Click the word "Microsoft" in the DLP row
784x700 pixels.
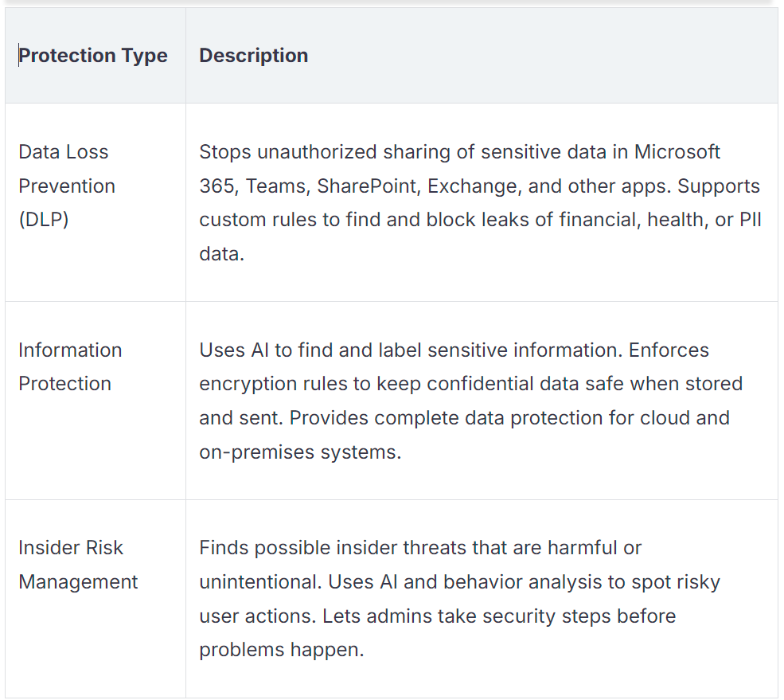click(677, 152)
